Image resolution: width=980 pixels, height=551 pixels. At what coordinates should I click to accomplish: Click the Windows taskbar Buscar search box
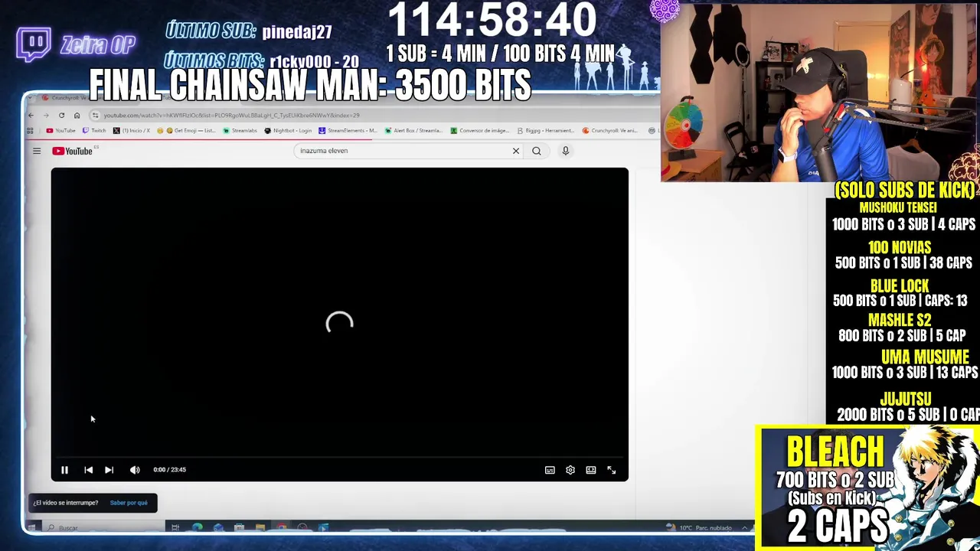(x=105, y=528)
